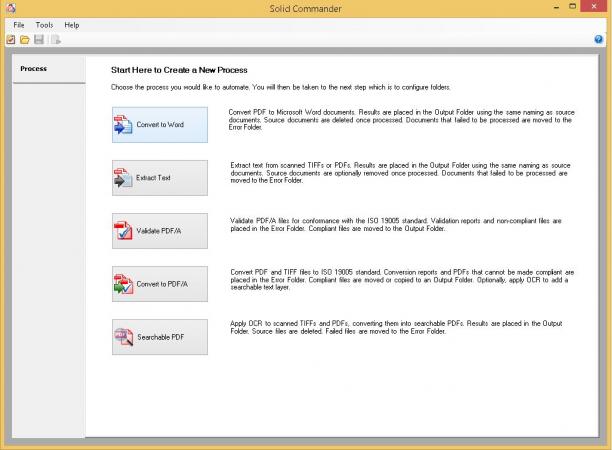Choose the Convert to PDF/A process
This screenshot has height=450, width=612.
(160, 284)
